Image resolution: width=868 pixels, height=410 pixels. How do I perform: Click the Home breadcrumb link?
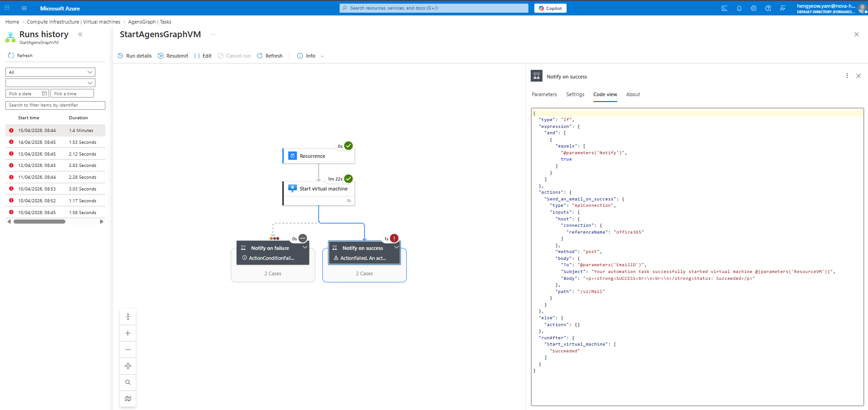pyautogui.click(x=12, y=22)
